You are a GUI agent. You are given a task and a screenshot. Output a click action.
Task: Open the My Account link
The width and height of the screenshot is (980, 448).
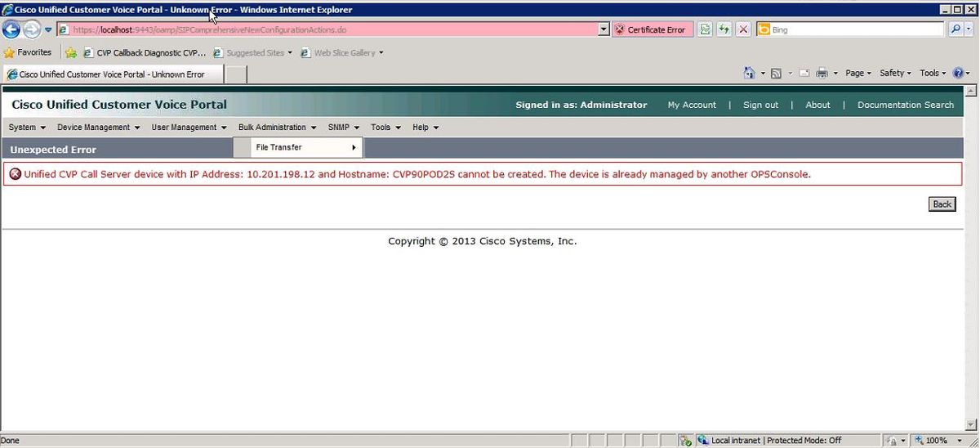pos(692,105)
